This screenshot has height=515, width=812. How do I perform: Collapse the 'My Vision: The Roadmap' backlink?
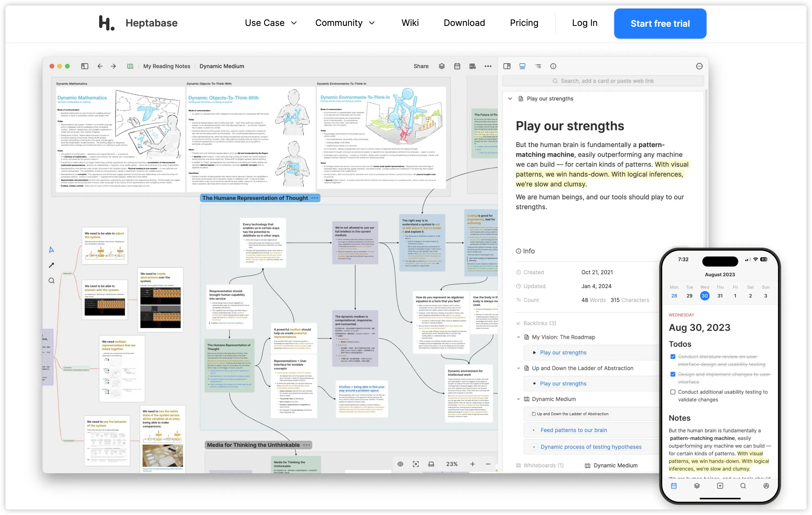point(519,337)
